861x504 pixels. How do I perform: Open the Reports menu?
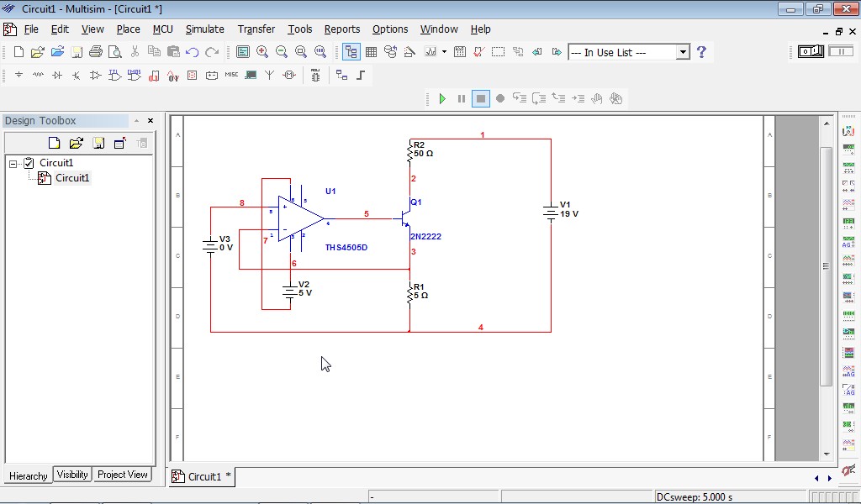click(342, 29)
